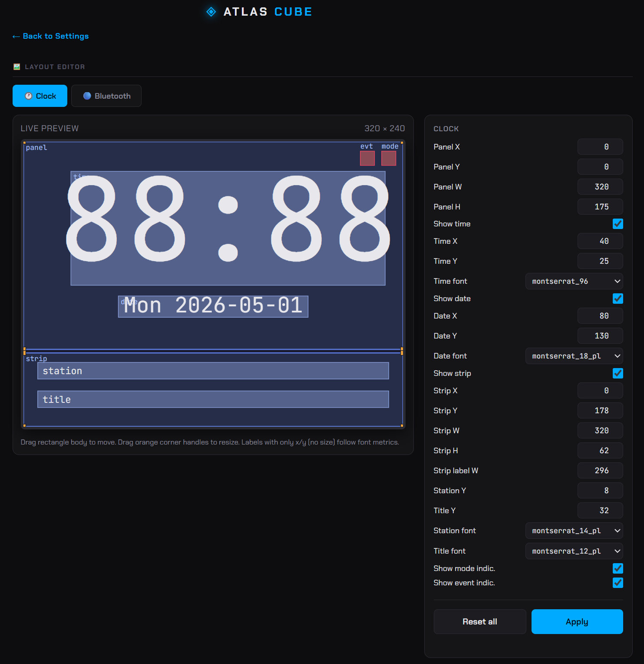This screenshot has width=644, height=664.
Task: Select the date rectangle showing Mon 2026-05-01
Action: tap(213, 306)
